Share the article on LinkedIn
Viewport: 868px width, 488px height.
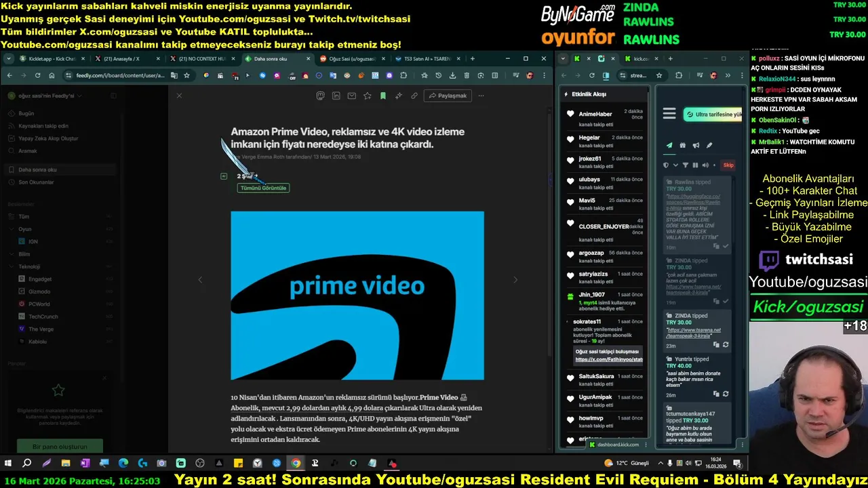click(x=336, y=96)
